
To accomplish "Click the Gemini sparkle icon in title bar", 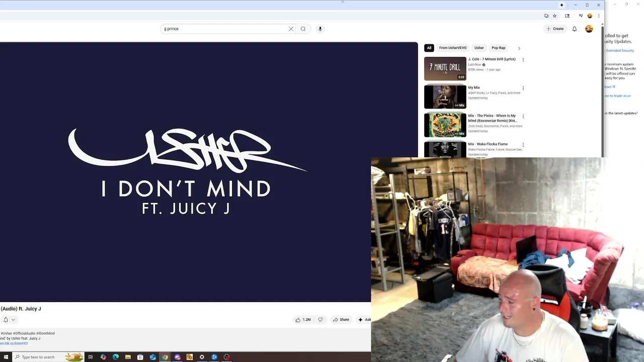I will (561, 5).
